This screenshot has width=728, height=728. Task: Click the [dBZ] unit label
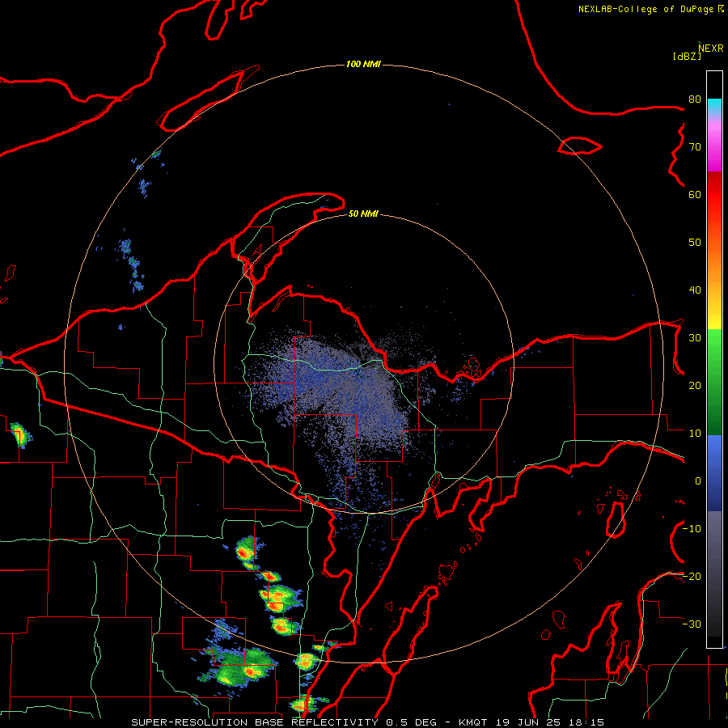pyautogui.click(x=687, y=56)
